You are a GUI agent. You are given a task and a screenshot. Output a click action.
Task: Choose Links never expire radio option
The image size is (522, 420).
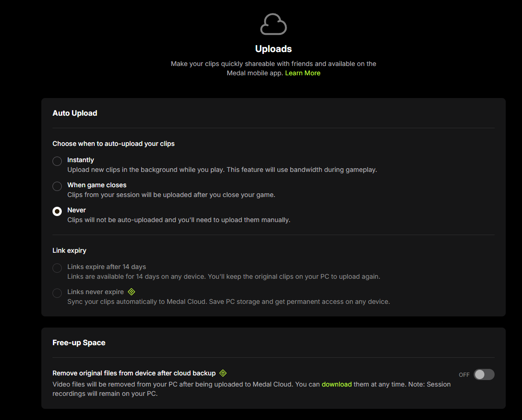pos(57,293)
